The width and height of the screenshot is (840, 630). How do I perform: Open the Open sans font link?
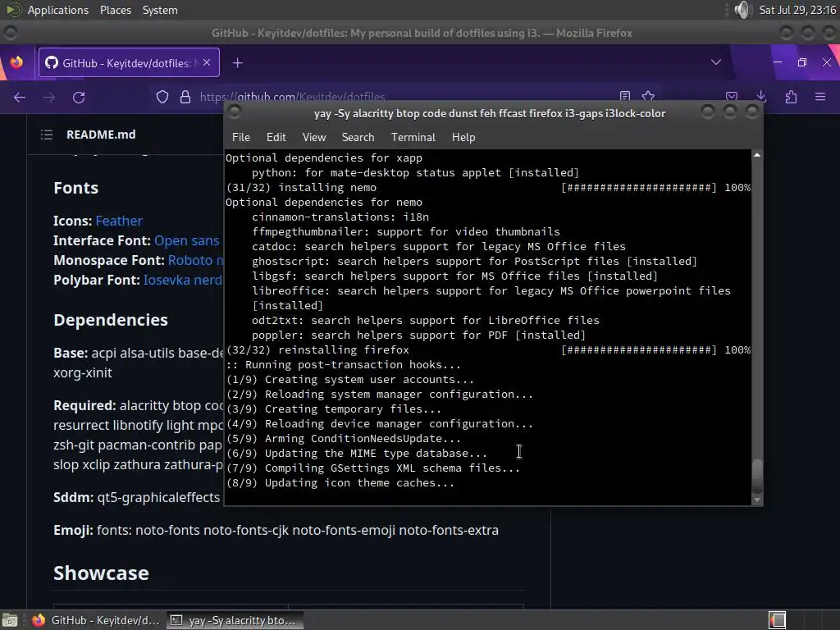coord(186,240)
